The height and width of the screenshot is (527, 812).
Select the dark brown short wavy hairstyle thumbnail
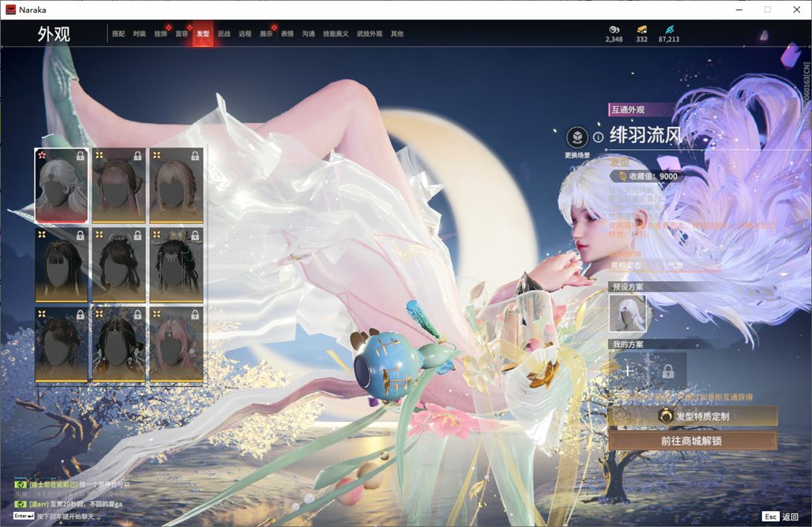[61, 345]
